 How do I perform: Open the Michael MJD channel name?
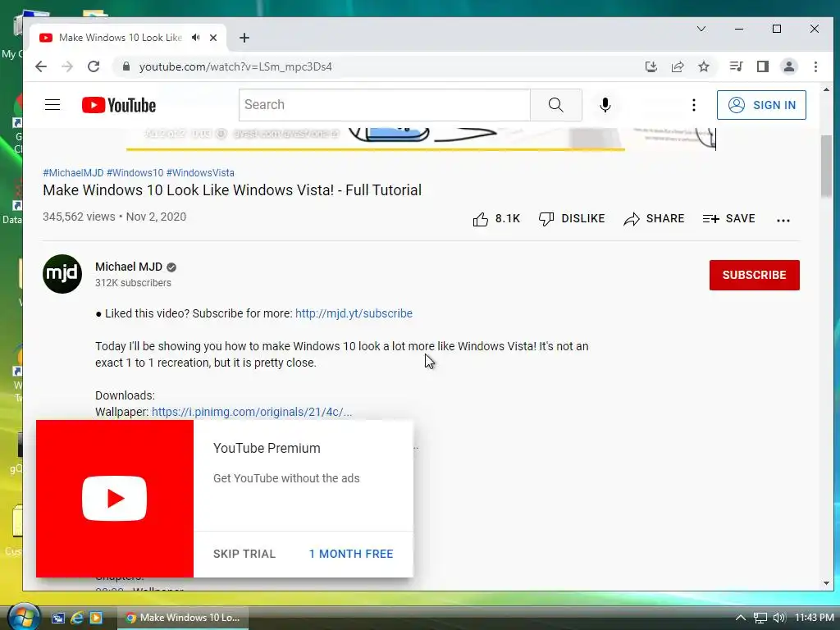129,267
